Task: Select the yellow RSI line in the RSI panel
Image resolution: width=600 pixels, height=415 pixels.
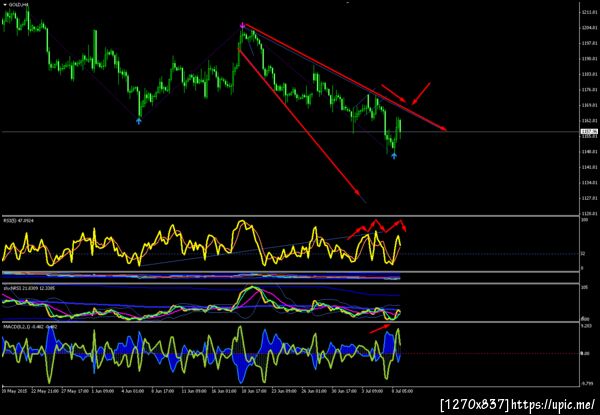Action: coord(242,222)
